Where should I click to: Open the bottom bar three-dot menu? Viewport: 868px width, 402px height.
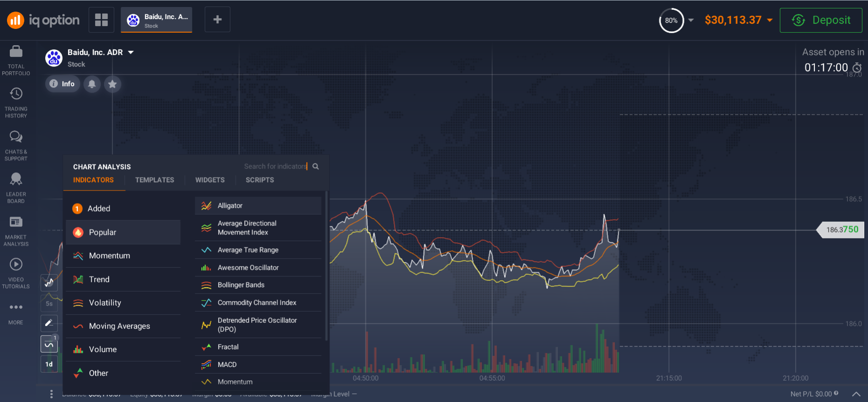coord(51,394)
